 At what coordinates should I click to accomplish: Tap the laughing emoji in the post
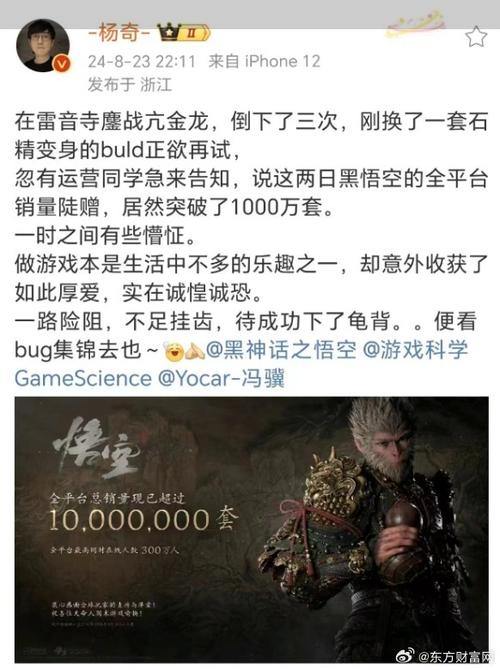point(174,351)
